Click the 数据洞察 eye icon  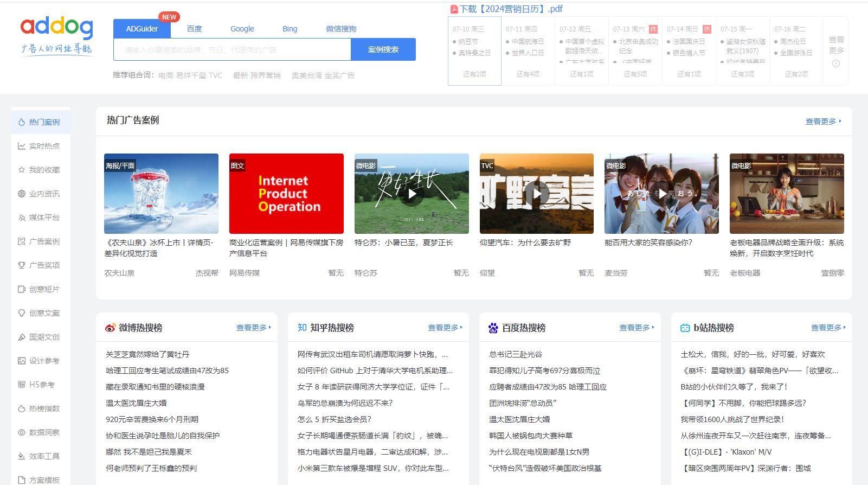[x=22, y=432]
